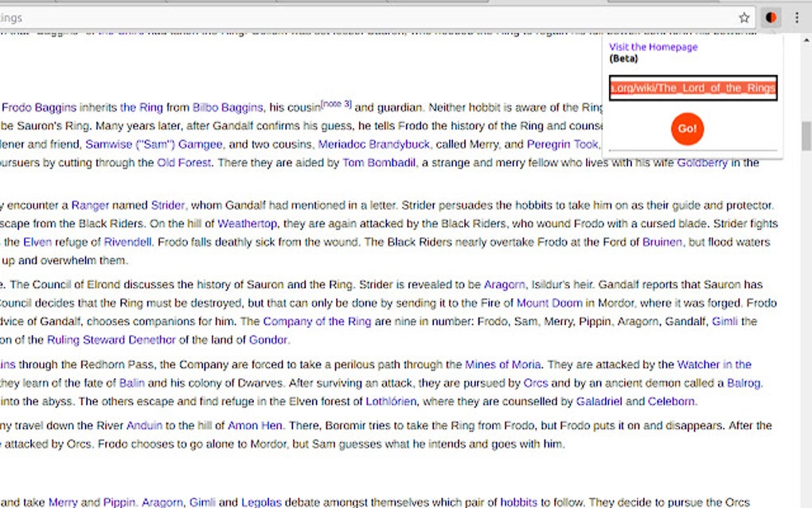Follow the Tom Bombadil link
The image size is (812, 508).
(x=379, y=163)
